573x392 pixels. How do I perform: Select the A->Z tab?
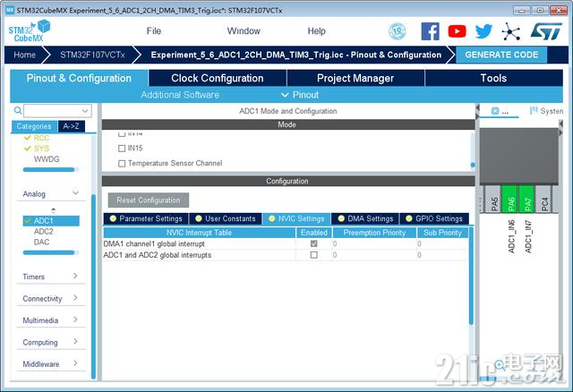[72, 126]
